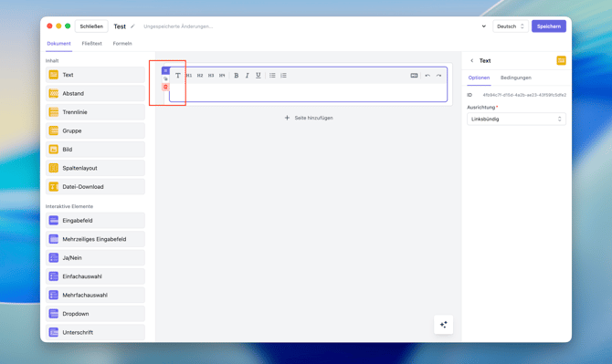Image resolution: width=612 pixels, height=364 pixels.
Task: Add an Eingabefeld input element
Action: 95,221
